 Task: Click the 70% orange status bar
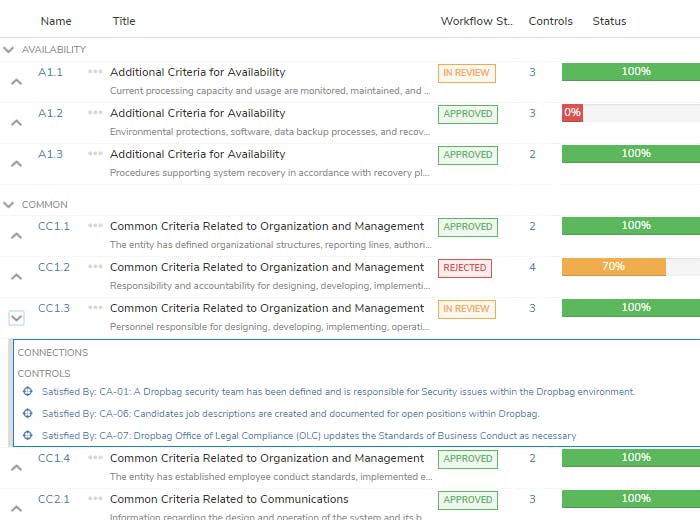(x=614, y=267)
